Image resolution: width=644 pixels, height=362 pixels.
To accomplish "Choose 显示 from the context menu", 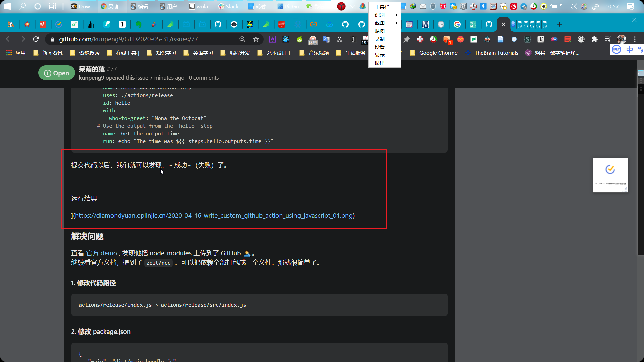I will (x=385, y=55).
